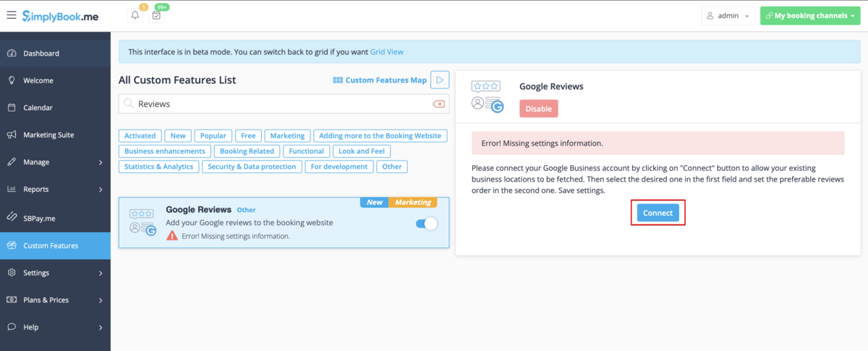The width and height of the screenshot is (868, 351).
Task: Click the play tutorial video icon
Action: point(440,80)
